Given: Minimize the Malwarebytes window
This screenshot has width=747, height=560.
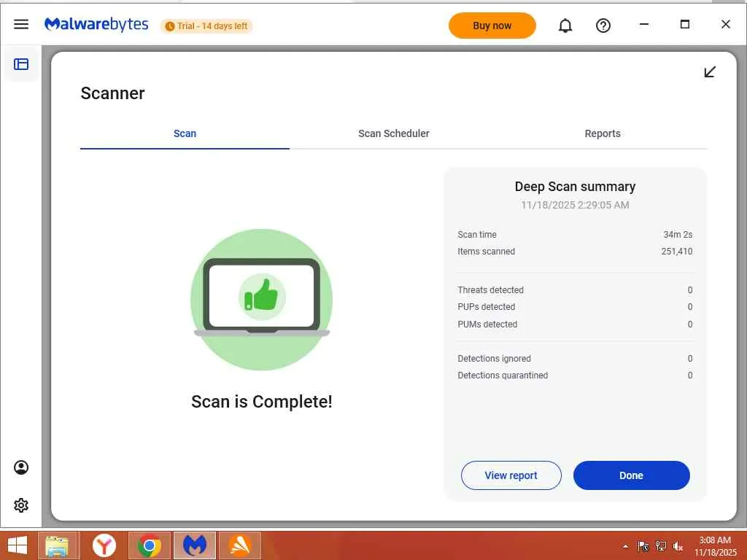Looking at the screenshot, I should [643, 24].
